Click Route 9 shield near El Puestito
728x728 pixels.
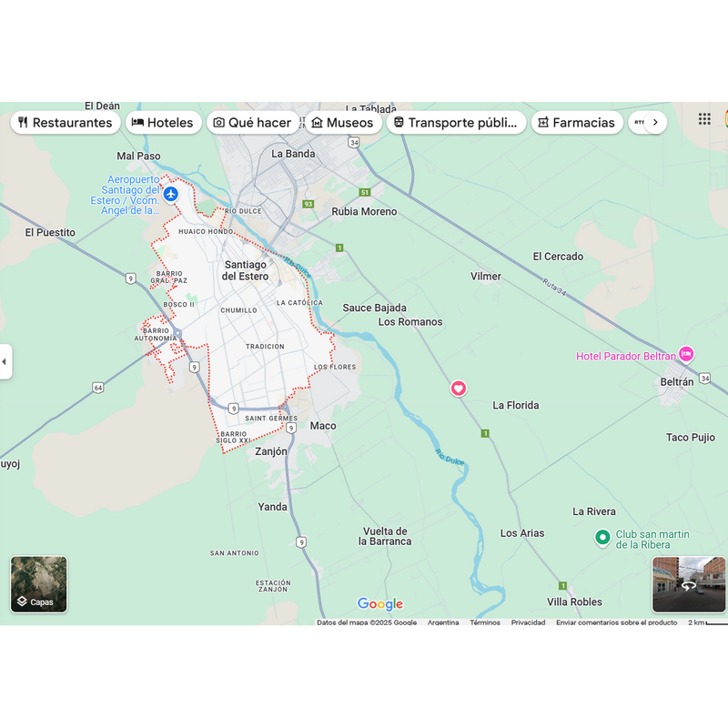coord(130,278)
